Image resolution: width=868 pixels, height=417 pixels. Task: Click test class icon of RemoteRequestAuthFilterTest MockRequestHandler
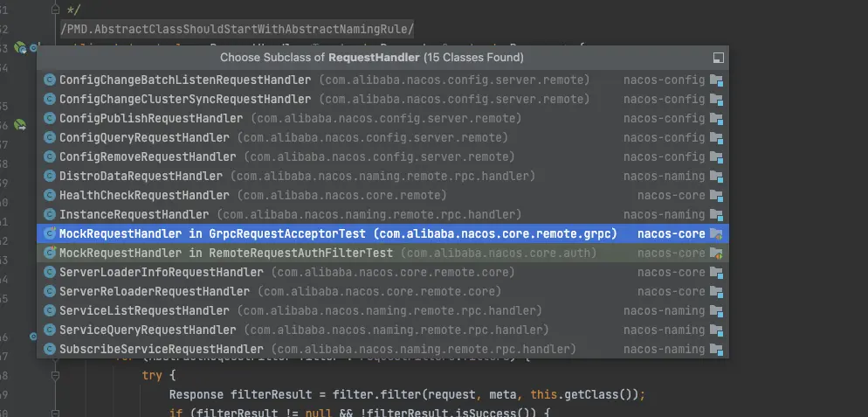50,253
